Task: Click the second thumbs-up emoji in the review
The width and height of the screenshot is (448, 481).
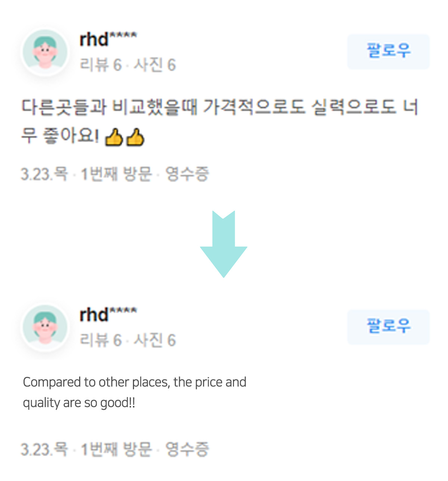Action: [x=135, y=137]
